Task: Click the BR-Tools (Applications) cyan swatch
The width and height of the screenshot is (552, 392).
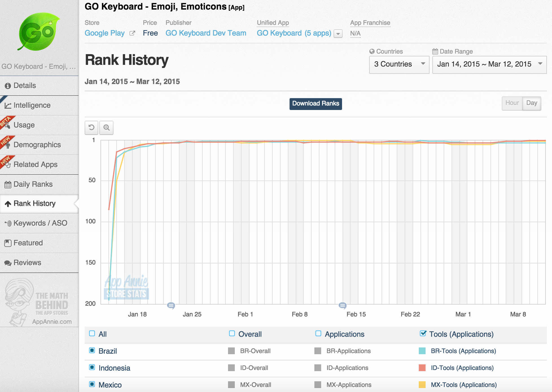Action: coord(422,351)
